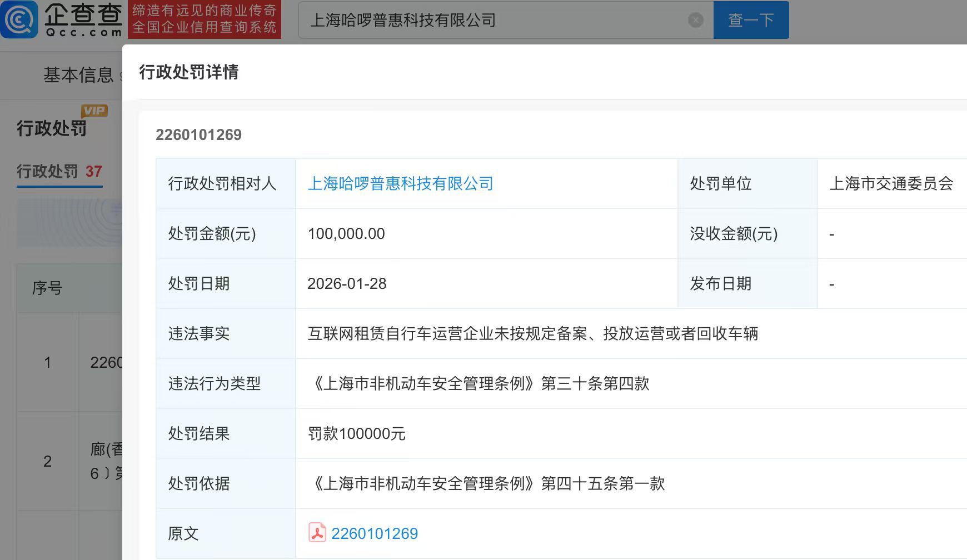
Task: Click the VIP badge beside 行政处罚
Action: coord(94,111)
